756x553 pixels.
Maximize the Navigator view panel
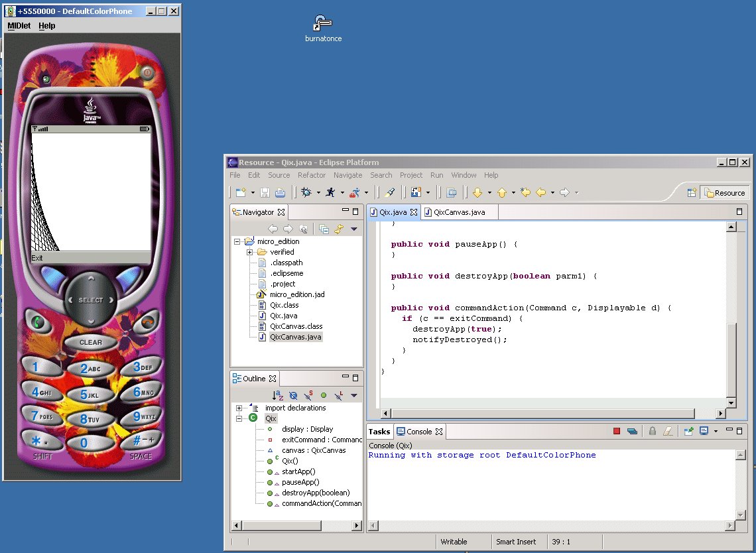356,211
